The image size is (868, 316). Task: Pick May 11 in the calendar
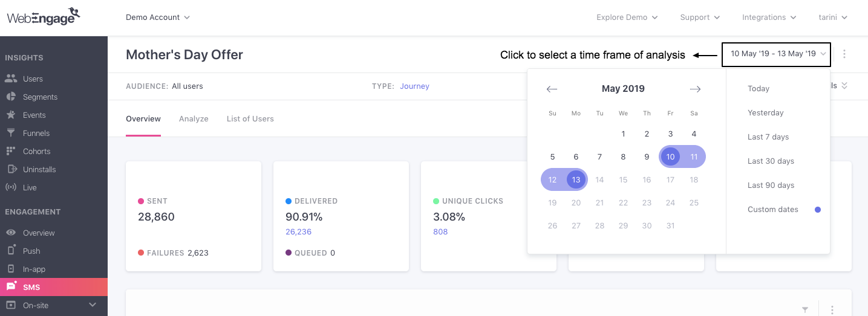(694, 157)
